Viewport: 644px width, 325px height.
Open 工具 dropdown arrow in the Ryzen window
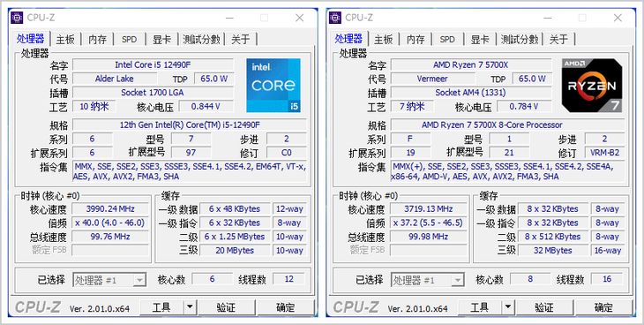coord(508,307)
